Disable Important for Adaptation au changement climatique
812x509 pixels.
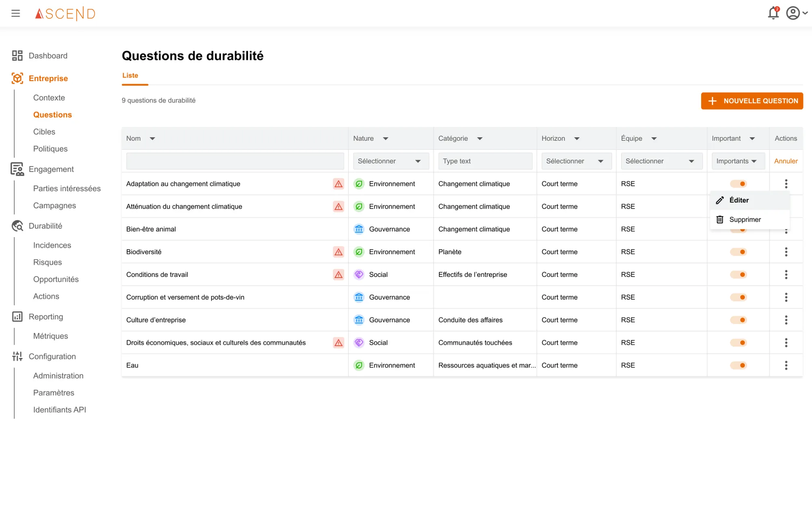click(738, 184)
